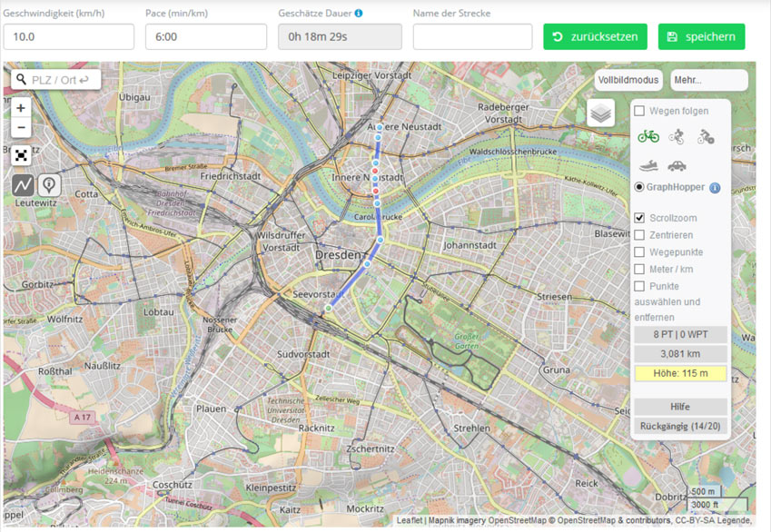
Task: Enable the Zentrieren checkbox
Action: (638, 233)
